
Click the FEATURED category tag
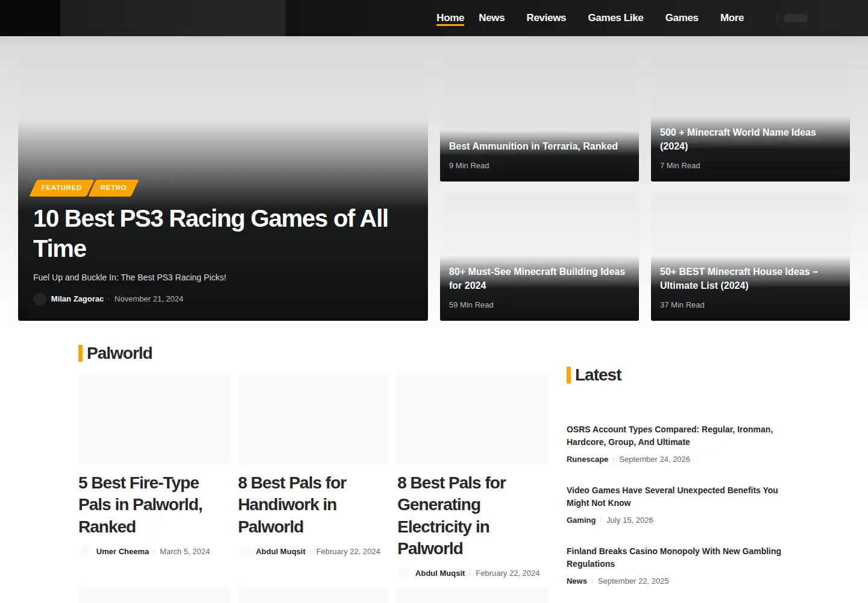click(x=61, y=188)
